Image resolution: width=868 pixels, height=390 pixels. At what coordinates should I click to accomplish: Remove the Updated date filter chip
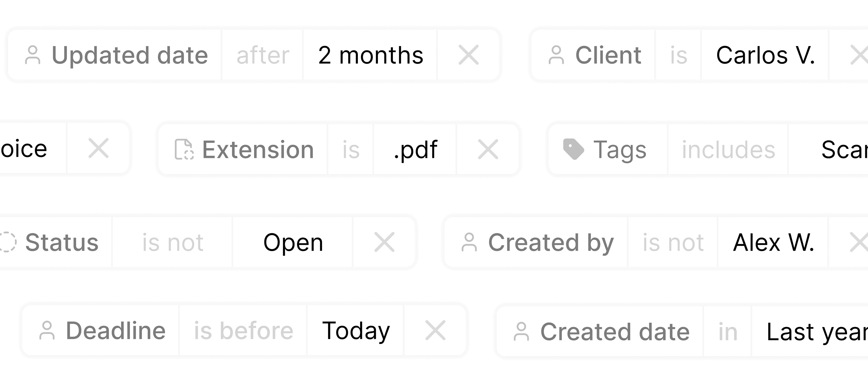coord(468,55)
